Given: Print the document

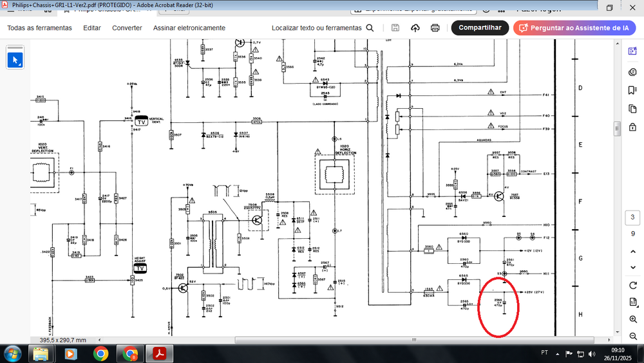Looking at the screenshot, I should [435, 28].
